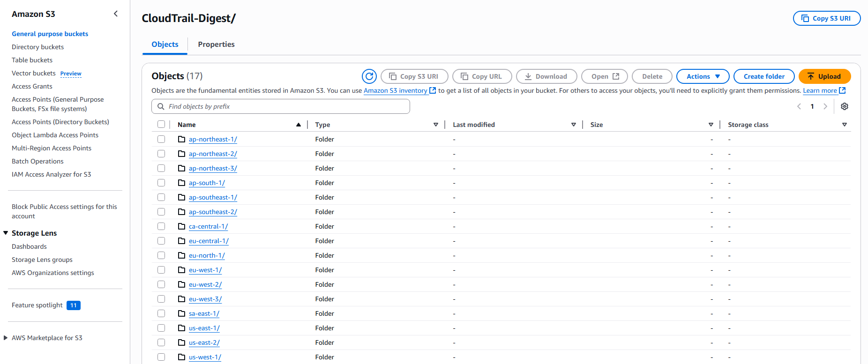
Task: Check the eu-west-3/ row checkbox
Action: click(161, 299)
